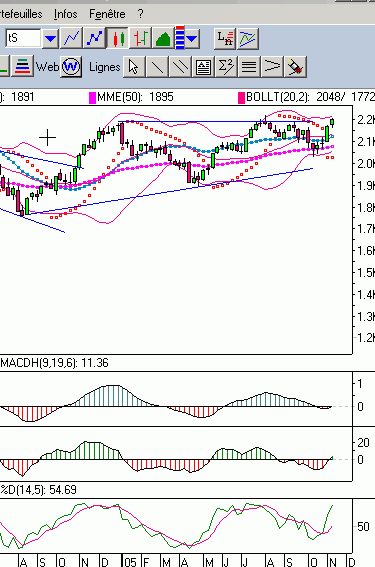Select the parallel lines channel tool
The height and width of the screenshot is (567, 375).
pos(180,67)
